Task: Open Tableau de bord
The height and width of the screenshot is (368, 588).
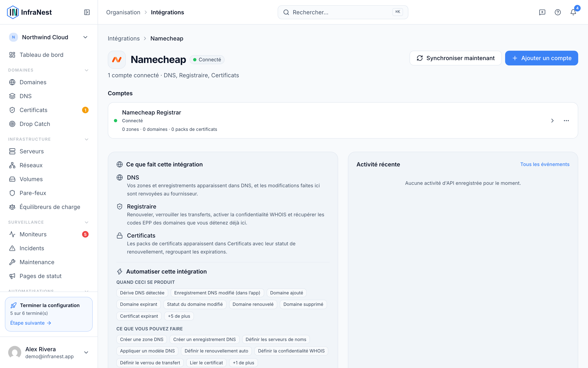Action: [49, 55]
